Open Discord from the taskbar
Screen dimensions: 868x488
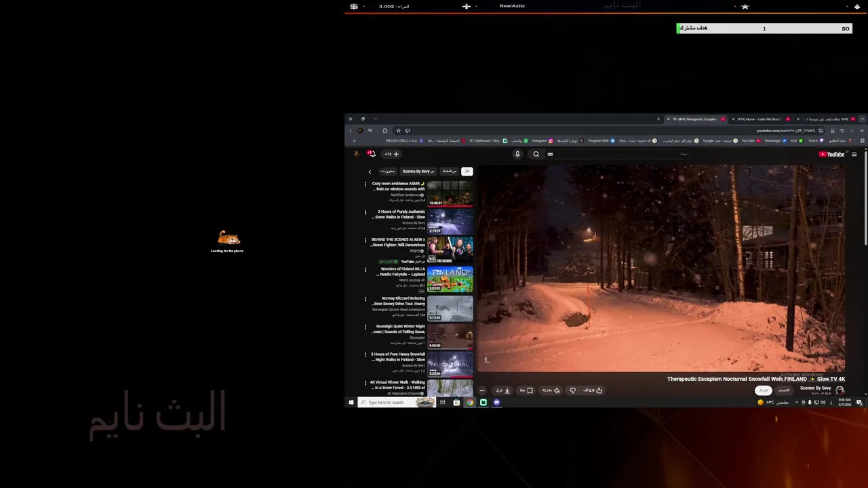(496, 403)
